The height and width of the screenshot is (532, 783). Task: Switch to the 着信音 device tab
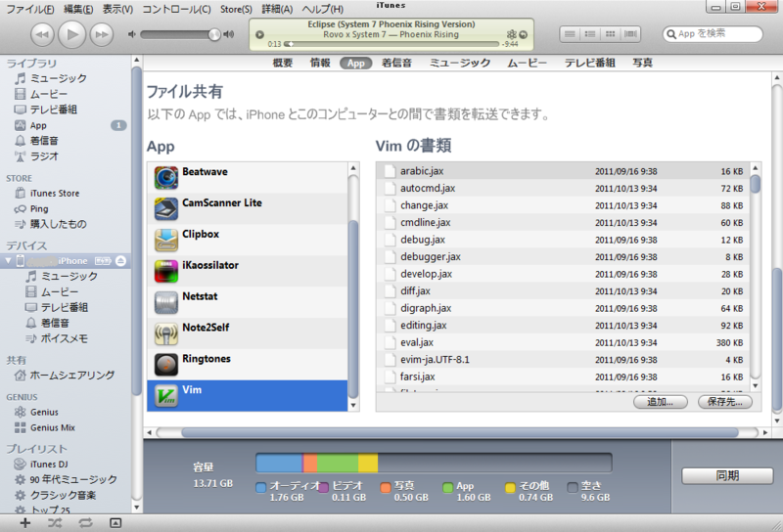point(396,63)
